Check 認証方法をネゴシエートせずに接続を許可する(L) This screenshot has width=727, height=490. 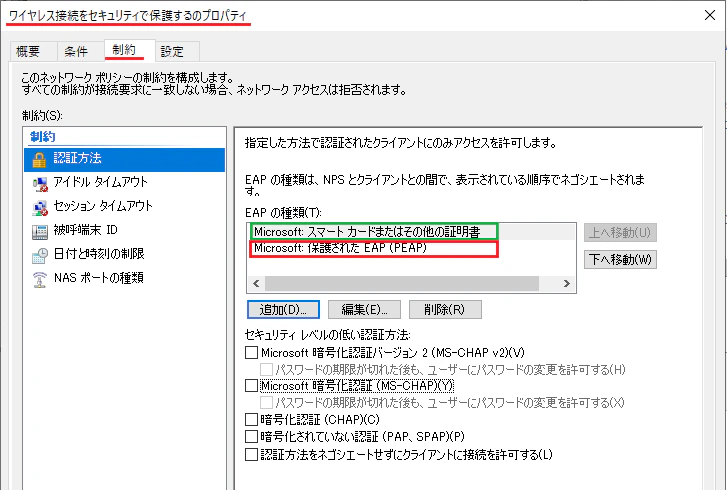[251, 454]
